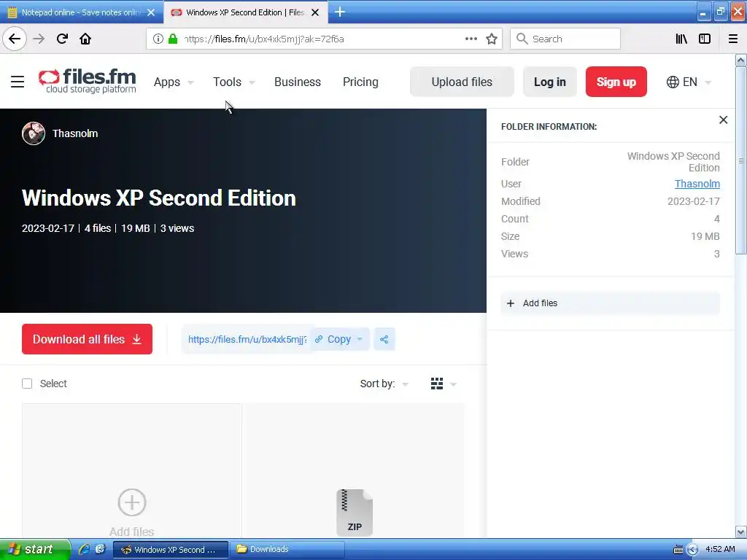Image resolution: width=747 pixels, height=560 pixels.
Task: Click the Log in button
Action: (x=550, y=82)
